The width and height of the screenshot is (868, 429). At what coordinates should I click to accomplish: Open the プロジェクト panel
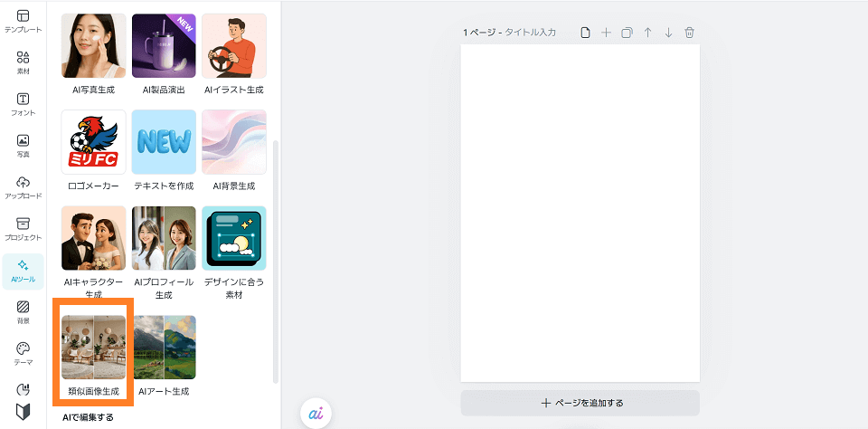[23, 229]
